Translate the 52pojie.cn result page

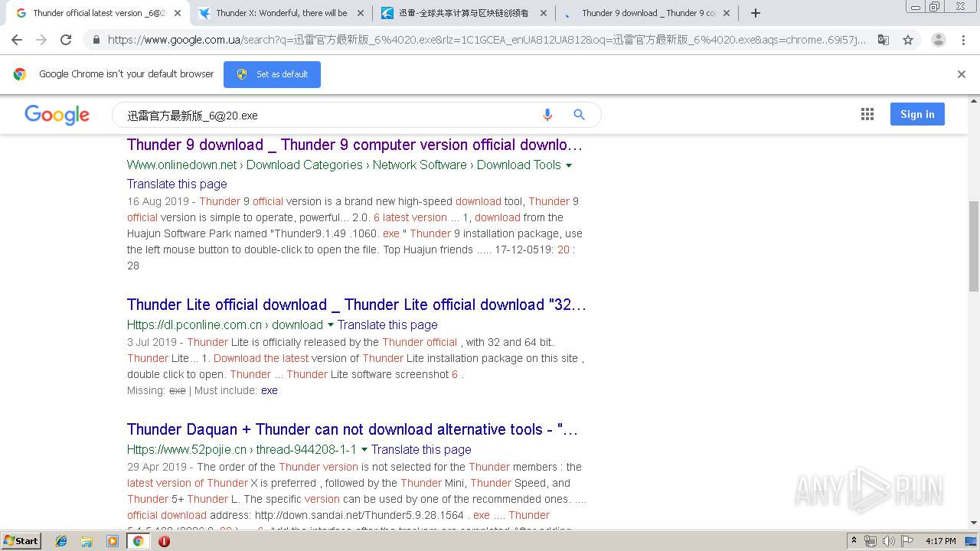[x=421, y=449]
